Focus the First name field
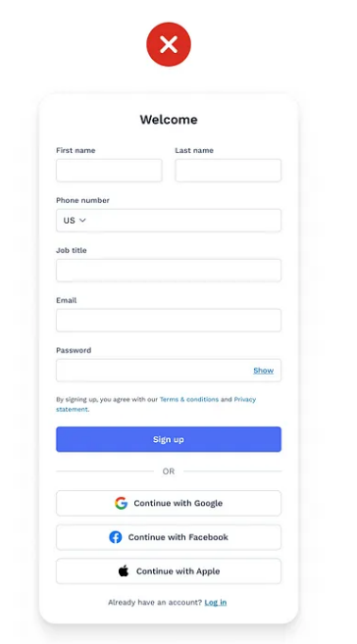 109,171
